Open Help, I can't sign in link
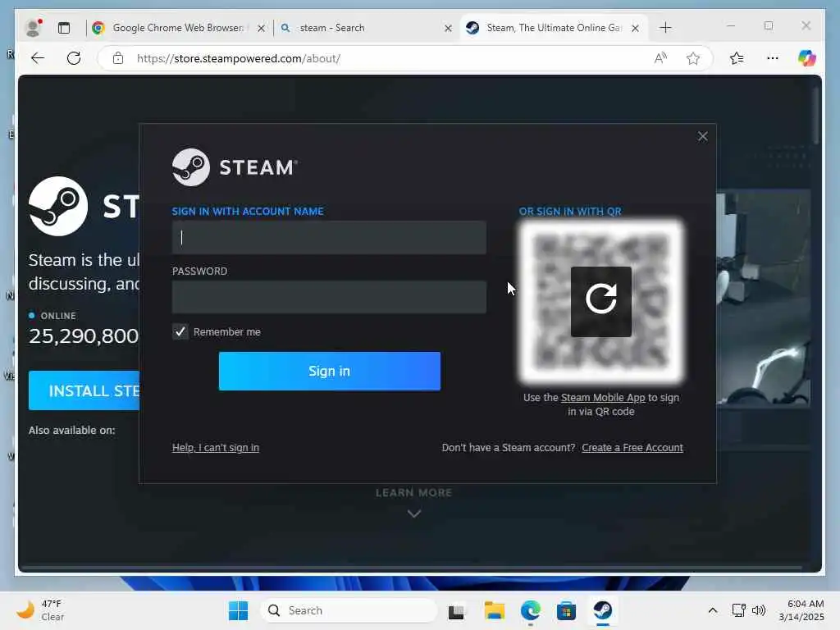This screenshot has height=630, width=840. (x=216, y=447)
